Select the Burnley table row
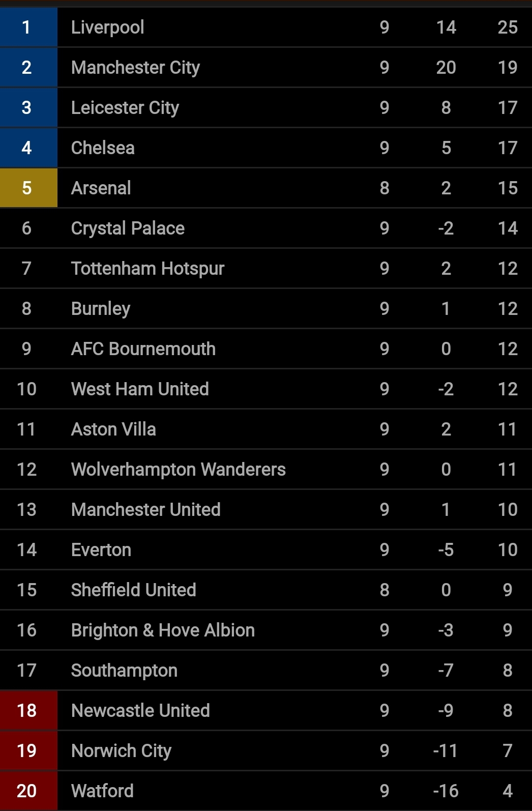The height and width of the screenshot is (811, 532). 266,308
